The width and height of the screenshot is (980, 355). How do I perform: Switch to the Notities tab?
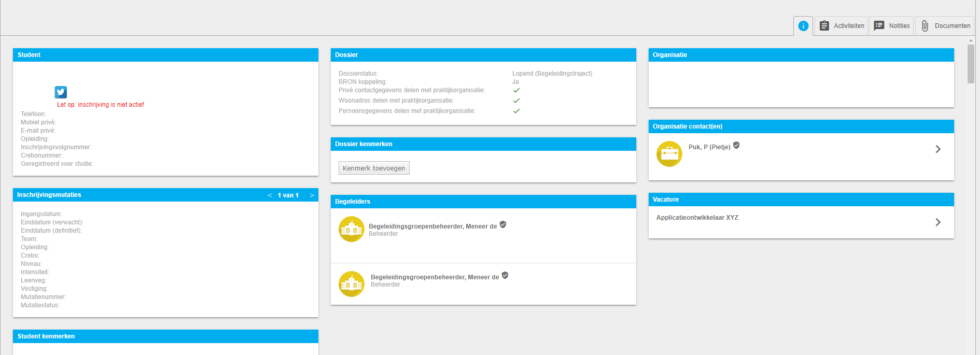coord(891,26)
